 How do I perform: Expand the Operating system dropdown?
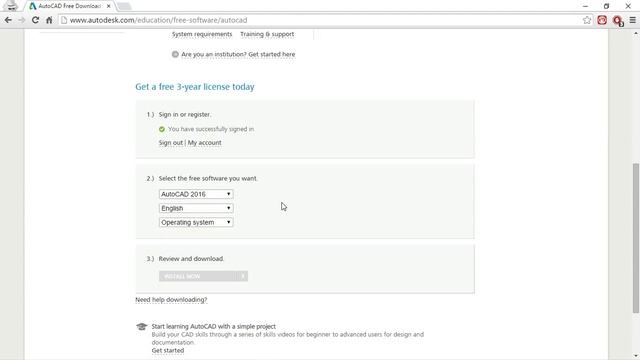(196, 222)
